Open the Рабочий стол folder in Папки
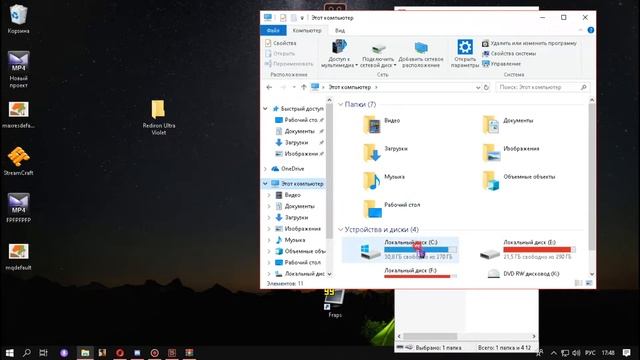 click(391, 209)
